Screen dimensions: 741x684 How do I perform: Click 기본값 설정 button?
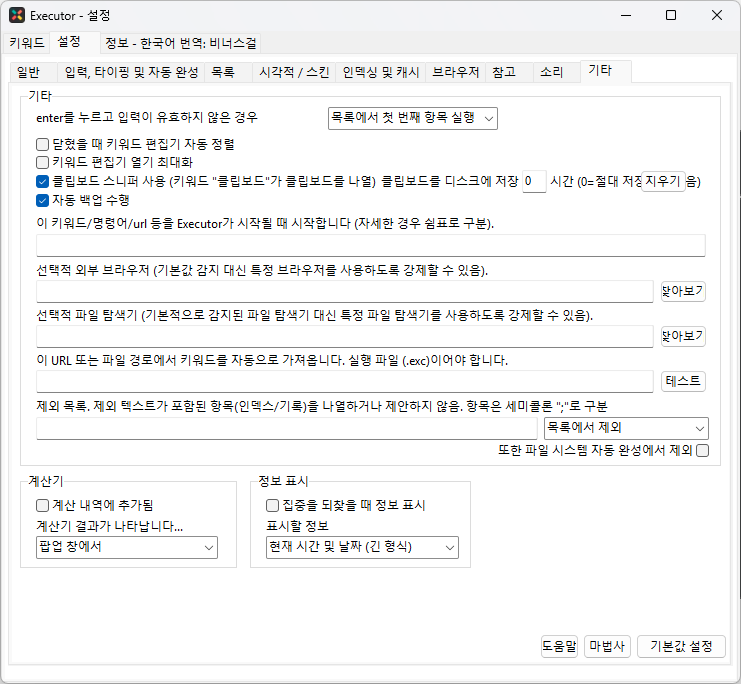[x=681, y=646]
